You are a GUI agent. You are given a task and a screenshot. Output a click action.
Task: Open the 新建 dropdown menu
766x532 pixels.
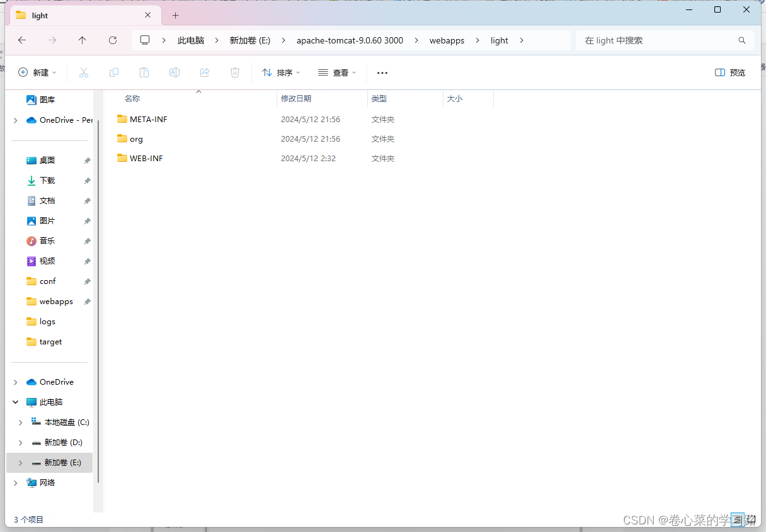click(37, 72)
